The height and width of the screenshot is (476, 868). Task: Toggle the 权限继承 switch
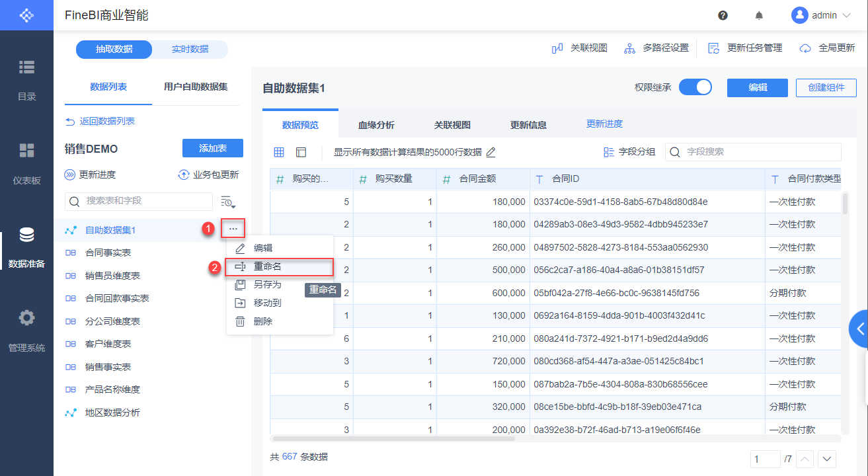click(695, 87)
